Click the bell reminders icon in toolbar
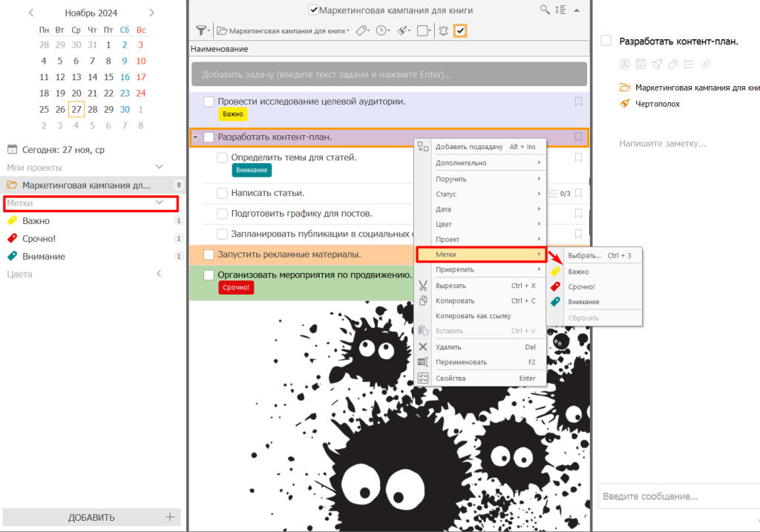 [444, 30]
